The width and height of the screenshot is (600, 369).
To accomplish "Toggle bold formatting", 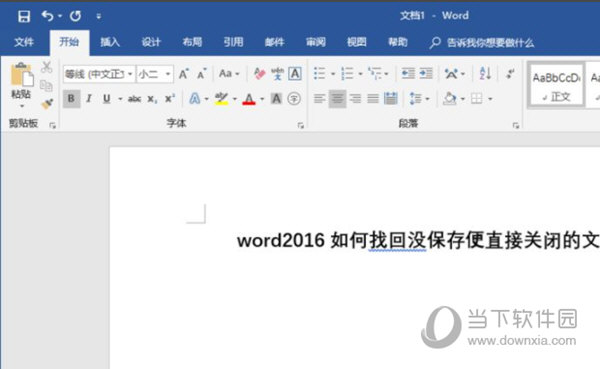I will [x=71, y=99].
